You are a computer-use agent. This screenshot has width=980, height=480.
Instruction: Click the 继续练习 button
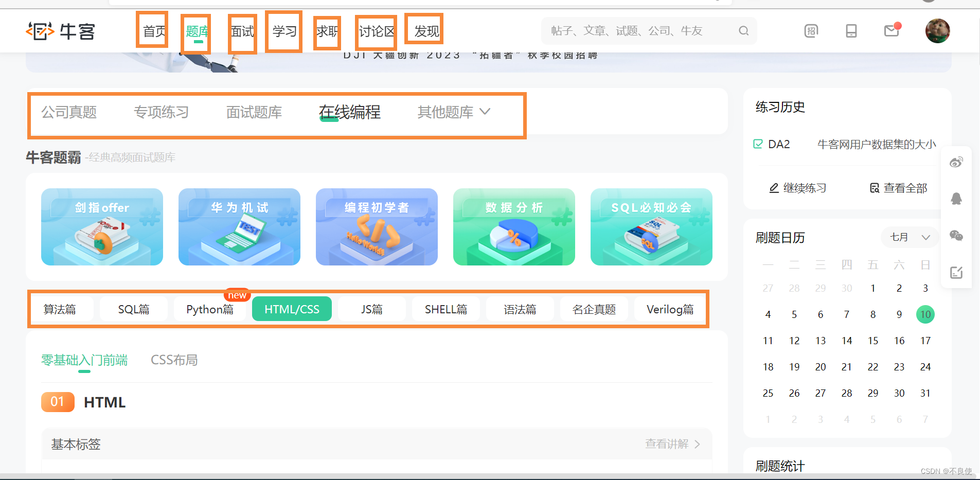coord(797,187)
